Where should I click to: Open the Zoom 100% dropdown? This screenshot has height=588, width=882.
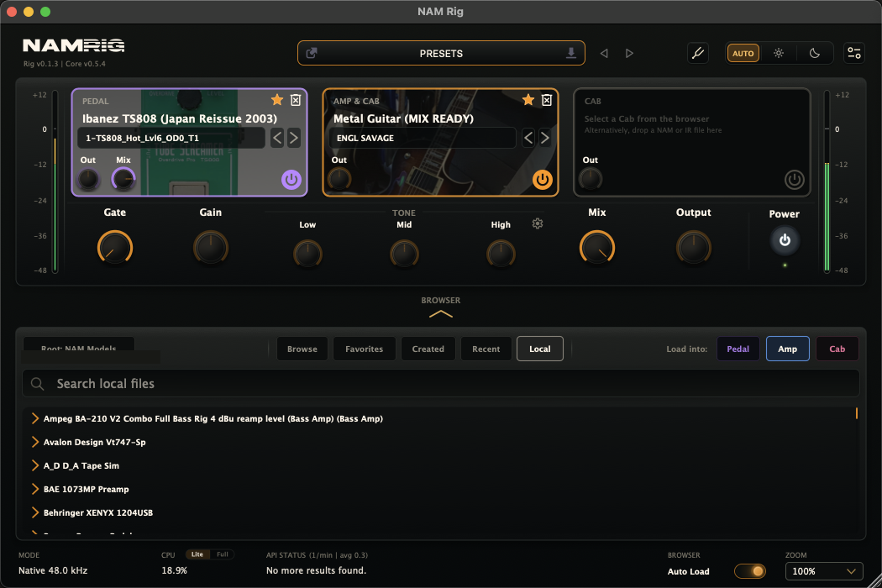click(823, 571)
